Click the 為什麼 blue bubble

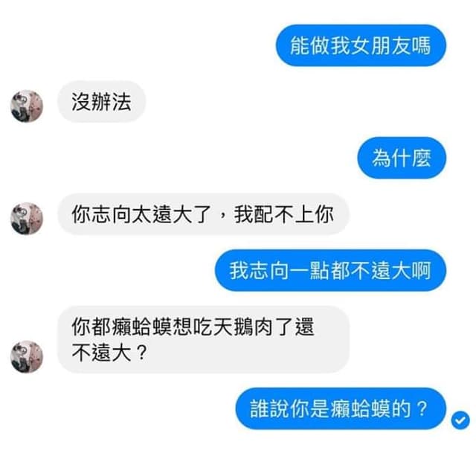(402, 158)
